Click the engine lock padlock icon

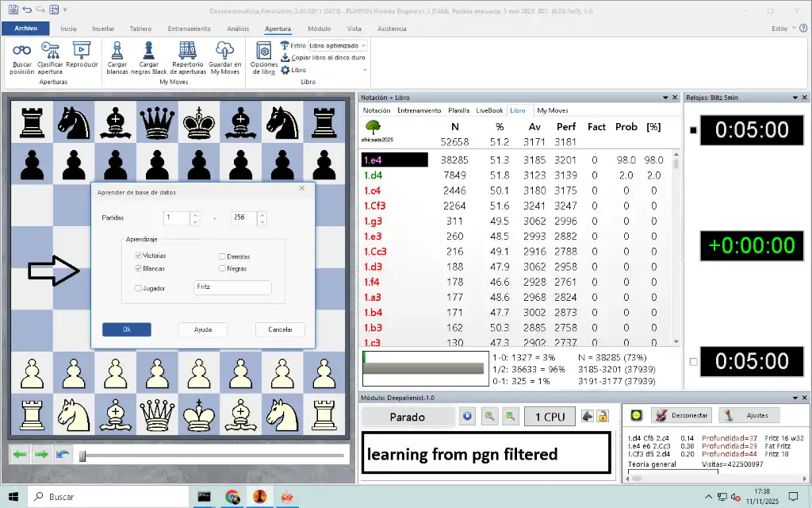[x=602, y=416]
